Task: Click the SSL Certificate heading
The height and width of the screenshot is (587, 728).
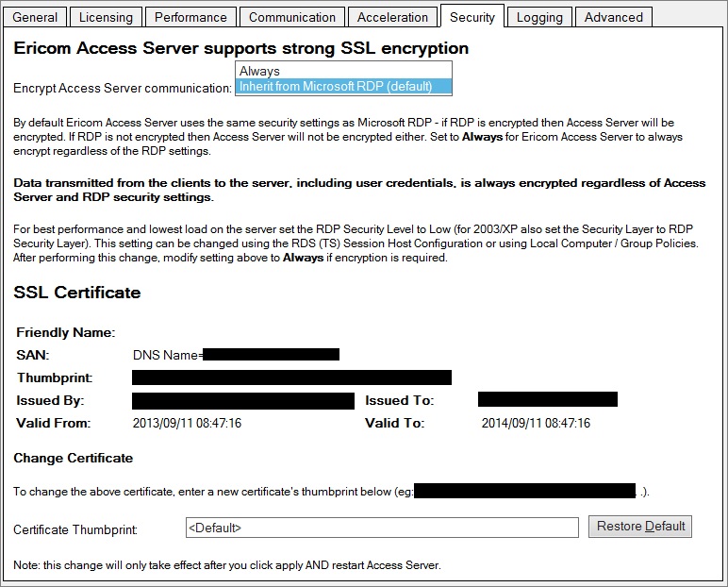Action: click(77, 293)
